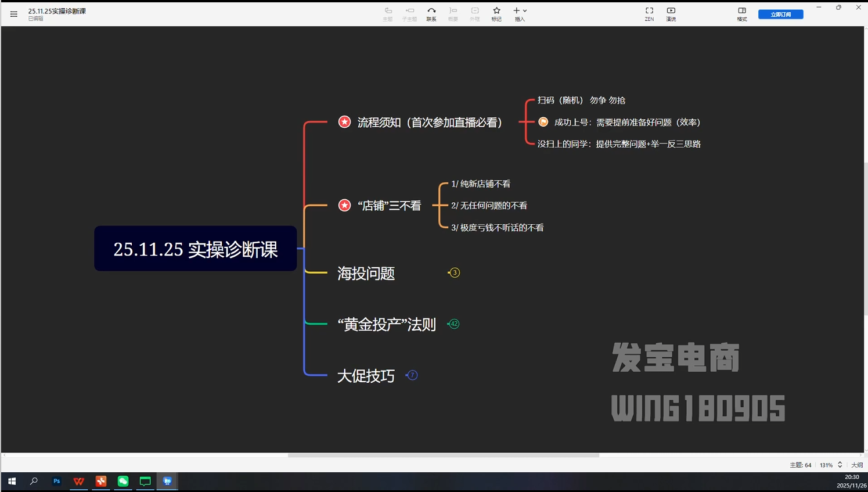
Task: Open WeChat from the taskbar
Action: (x=123, y=481)
